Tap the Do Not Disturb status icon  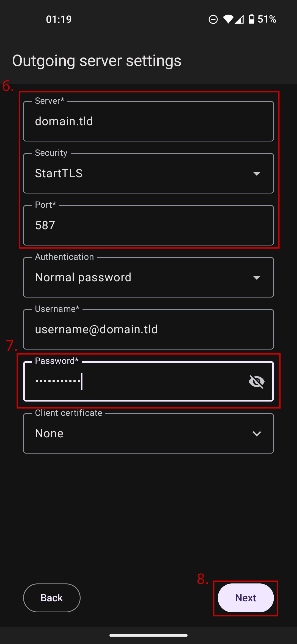[x=213, y=20]
